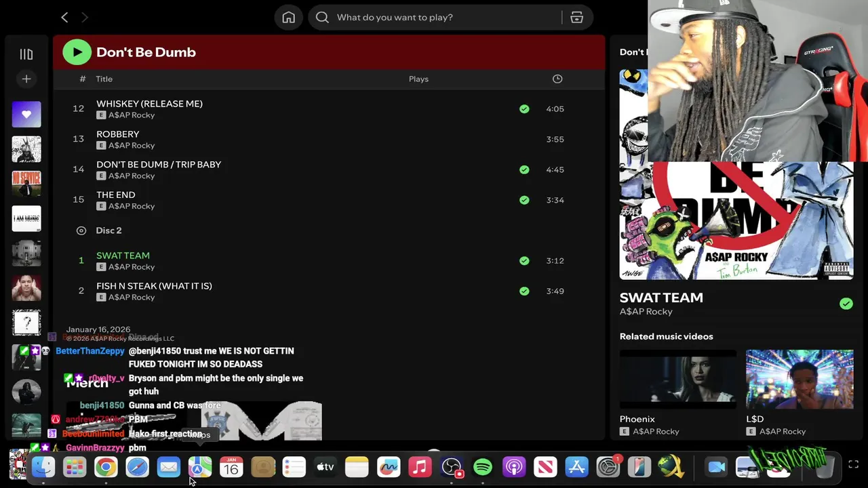Open A$AP Rocky link under THE END
Viewport: 868px width, 488px height.
[132, 207]
